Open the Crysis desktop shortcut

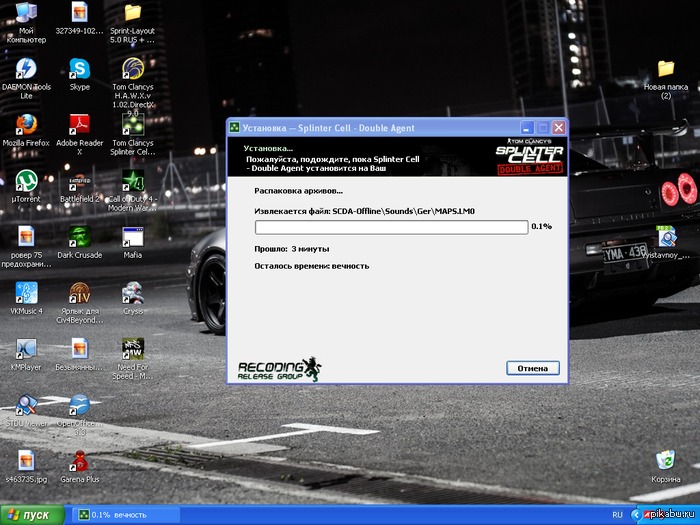(x=132, y=293)
